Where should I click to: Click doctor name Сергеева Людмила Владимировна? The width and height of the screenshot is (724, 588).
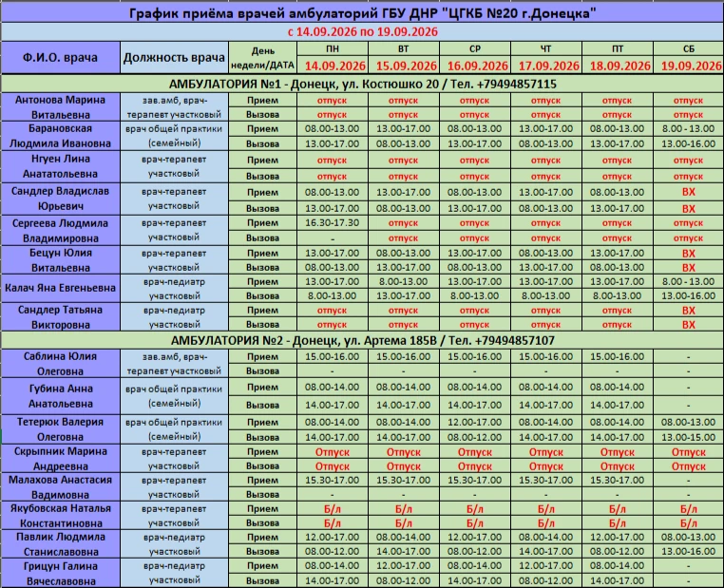61,230
